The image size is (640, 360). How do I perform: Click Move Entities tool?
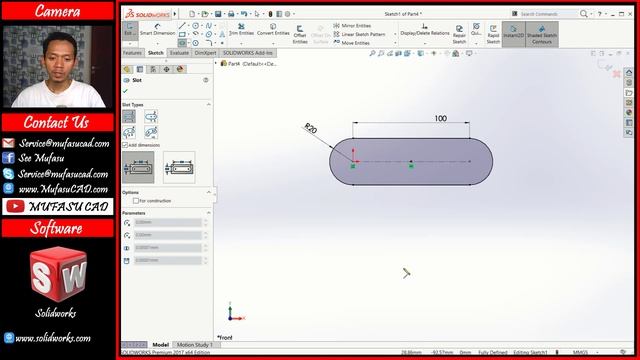click(351, 43)
